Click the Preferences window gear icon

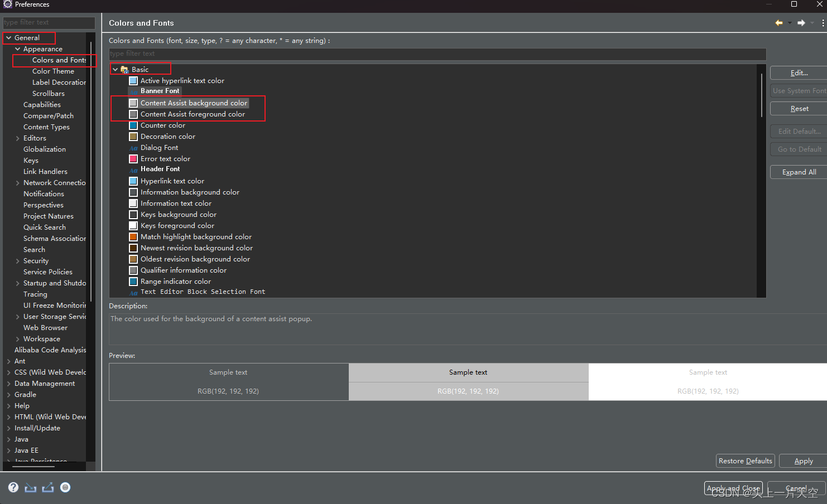click(7, 4)
